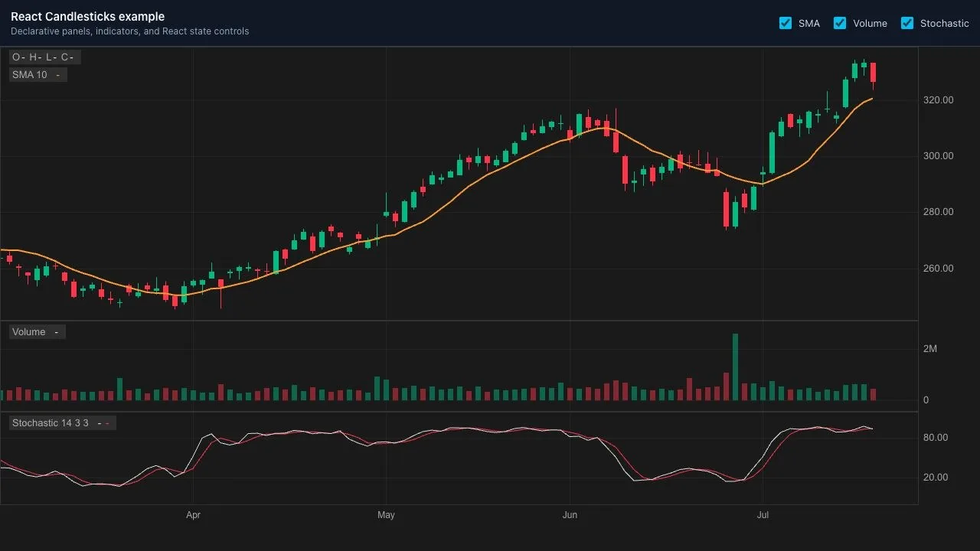The width and height of the screenshot is (980, 551).
Task: Click the Volume legend in the volume panel
Action: (x=37, y=332)
